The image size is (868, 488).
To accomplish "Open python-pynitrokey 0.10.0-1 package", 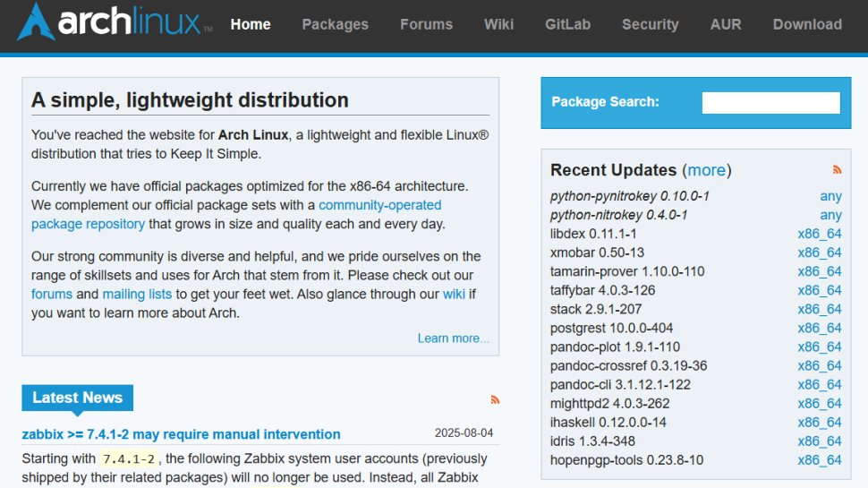I will 629,196.
